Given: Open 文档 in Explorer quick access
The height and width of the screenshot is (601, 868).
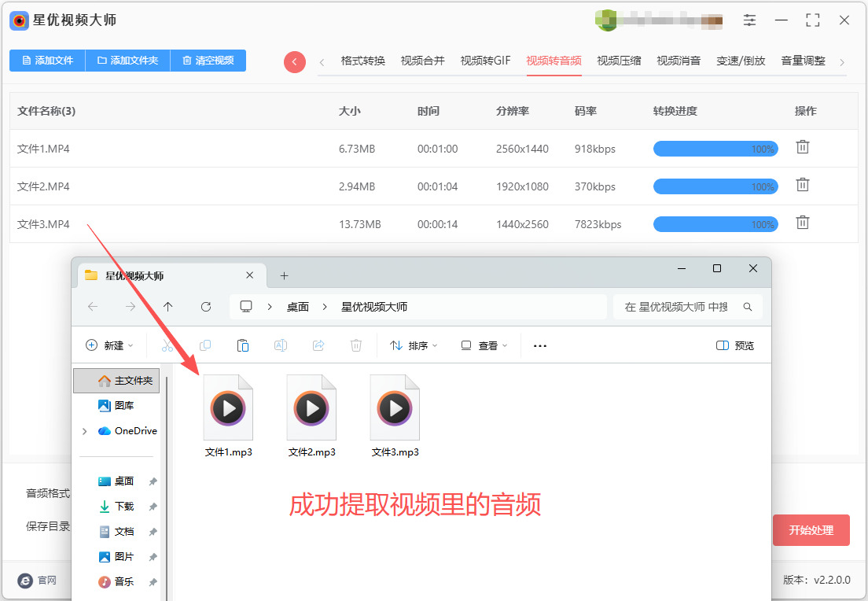Looking at the screenshot, I should [x=116, y=532].
